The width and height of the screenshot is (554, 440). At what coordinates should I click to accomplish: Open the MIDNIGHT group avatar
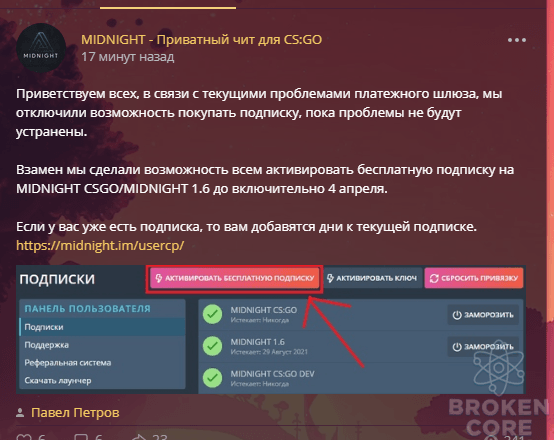coord(41,48)
